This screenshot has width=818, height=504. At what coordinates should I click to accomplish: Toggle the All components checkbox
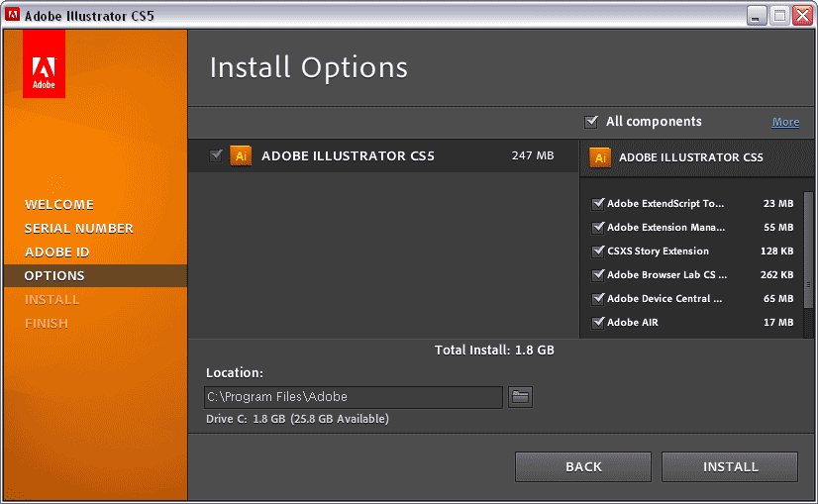point(591,122)
